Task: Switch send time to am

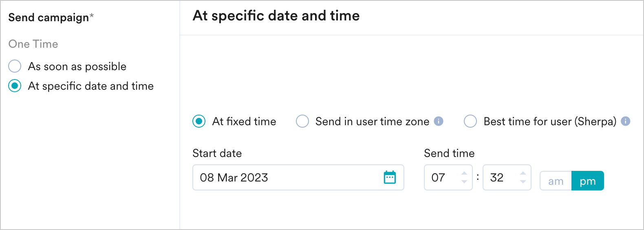Action: click(556, 181)
